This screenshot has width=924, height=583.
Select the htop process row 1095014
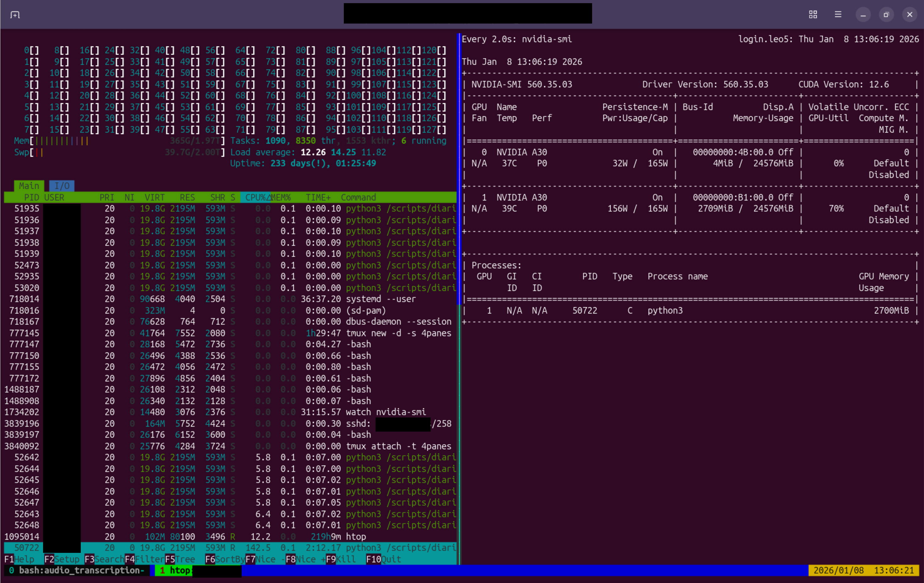[230, 537]
